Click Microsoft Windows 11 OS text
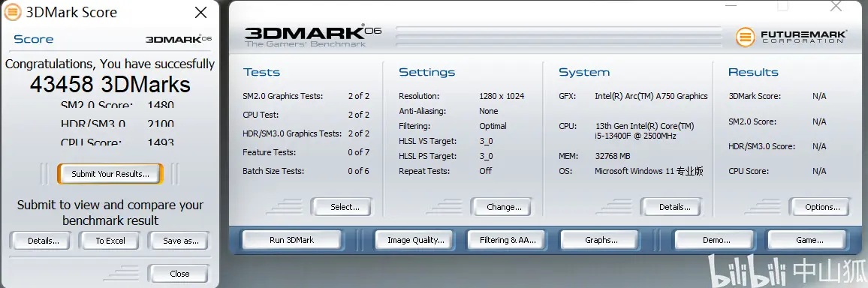Screen dimensions: 868x288 click(649, 171)
